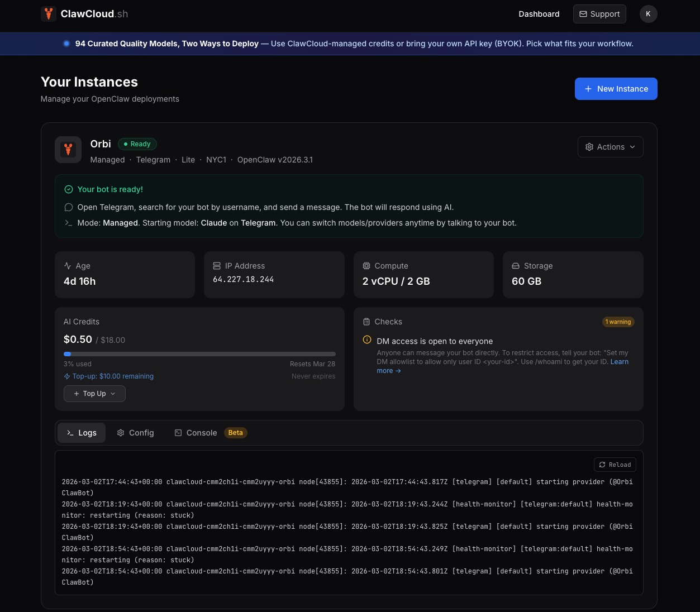Click the IP Address server icon
Viewport: 700px width, 612px height.
(x=217, y=266)
